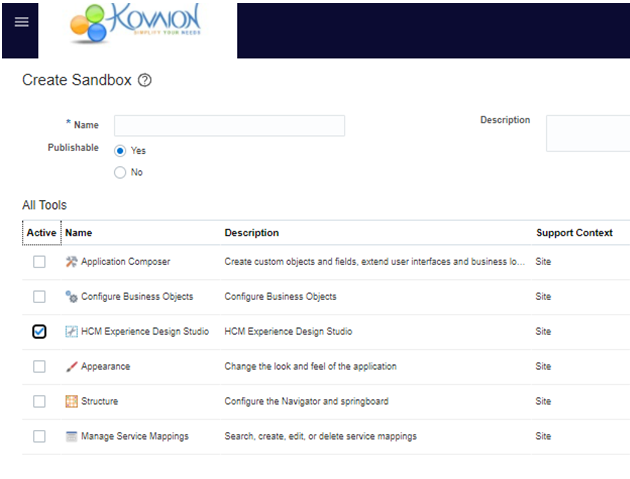Click the Configure Business Objects gear icon

point(71,297)
